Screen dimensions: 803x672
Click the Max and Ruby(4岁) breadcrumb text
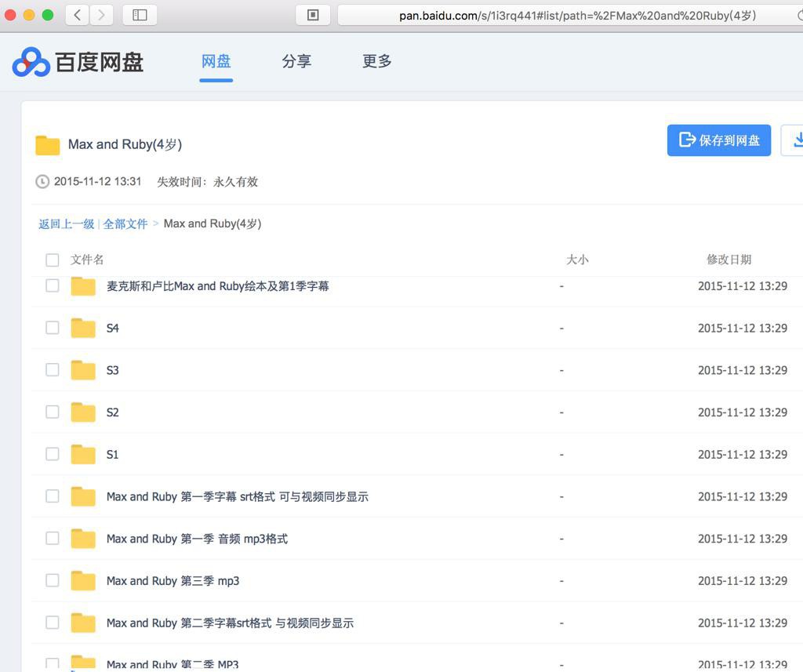(213, 223)
